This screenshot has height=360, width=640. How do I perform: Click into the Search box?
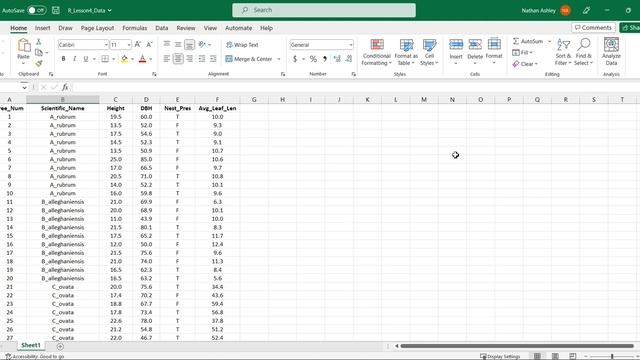[x=324, y=10]
